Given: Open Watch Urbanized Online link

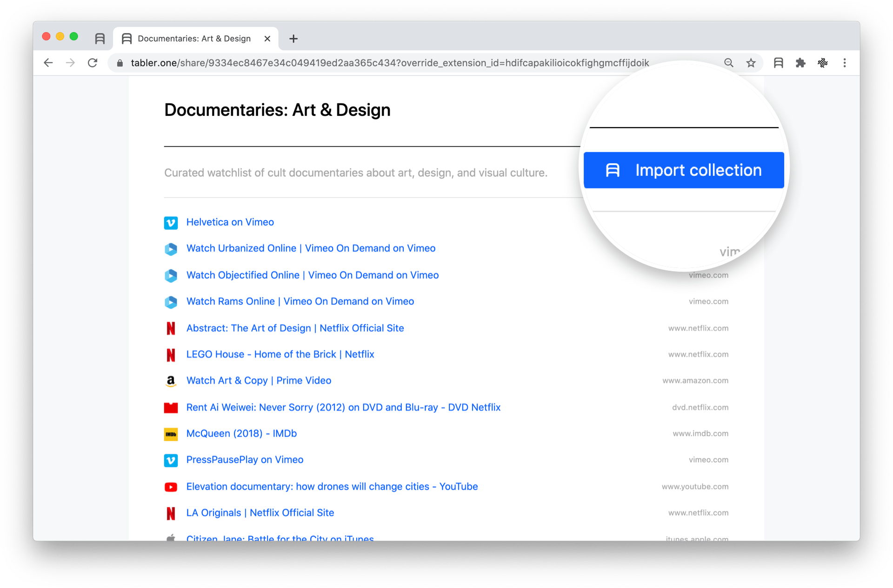Looking at the screenshot, I should [x=311, y=248].
